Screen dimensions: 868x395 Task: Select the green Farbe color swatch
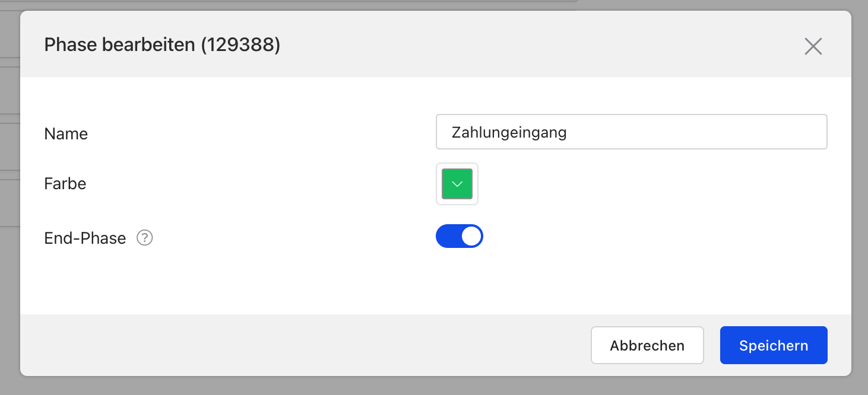coord(457,184)
